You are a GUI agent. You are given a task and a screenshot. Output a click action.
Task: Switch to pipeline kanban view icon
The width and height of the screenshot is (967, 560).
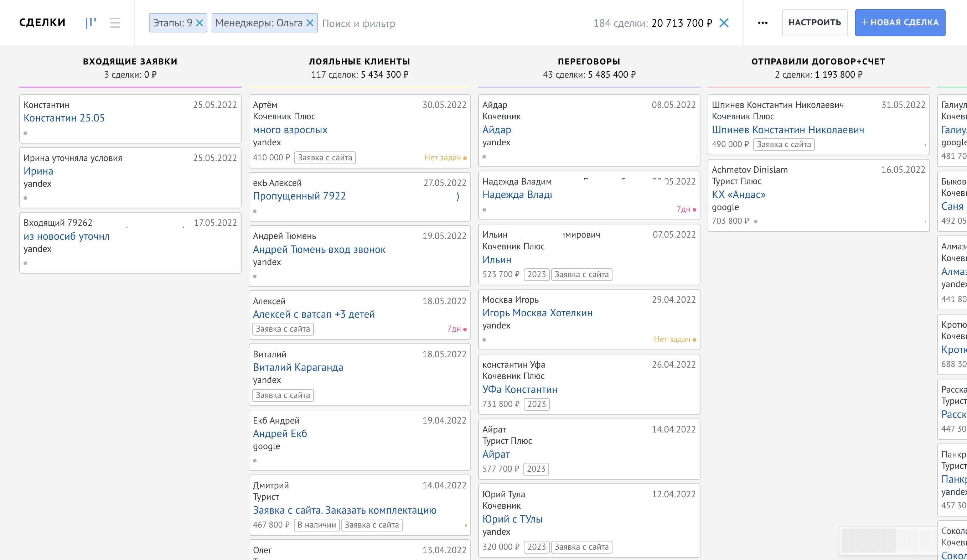[x=91, y=23]
